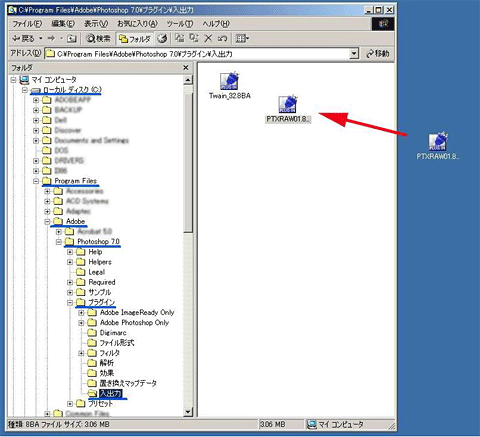Click the Copy To toolbar icon
The width and height of the screenshot is (480, 437).
click(x=194, y=38)
